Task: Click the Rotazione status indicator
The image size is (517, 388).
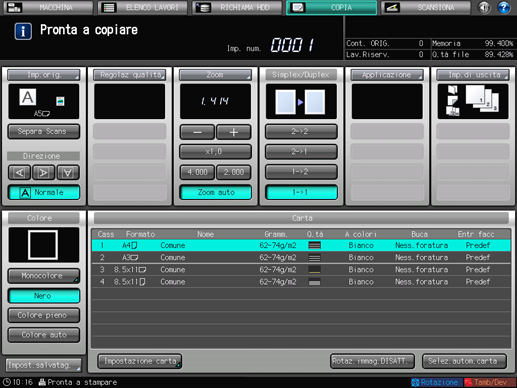Action: [436, 382]
